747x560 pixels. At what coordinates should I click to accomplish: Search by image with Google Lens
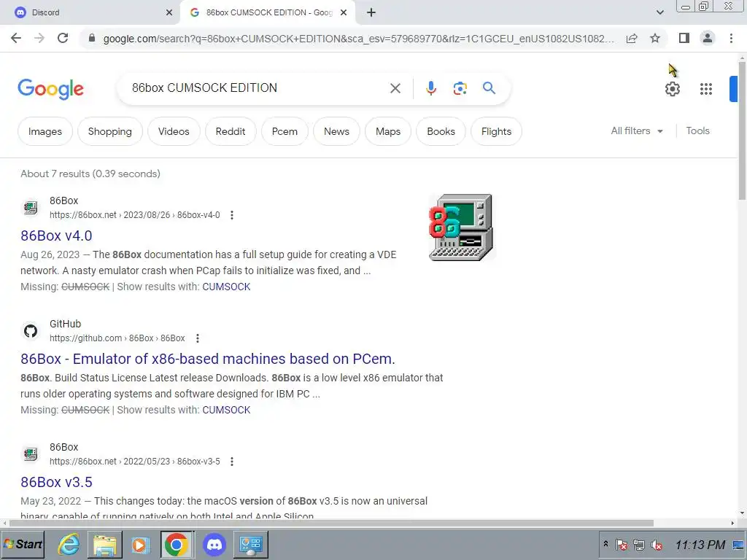pyautogui.click(x=460, y=88)
